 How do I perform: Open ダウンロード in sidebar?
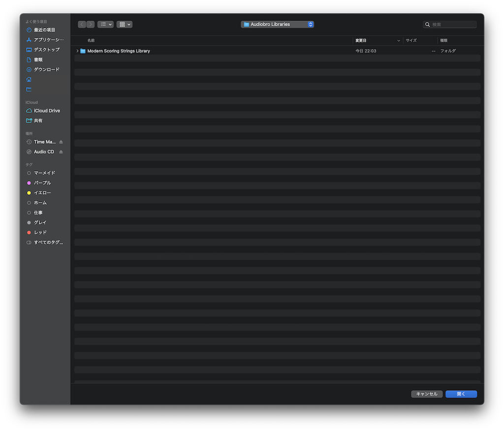46,69
